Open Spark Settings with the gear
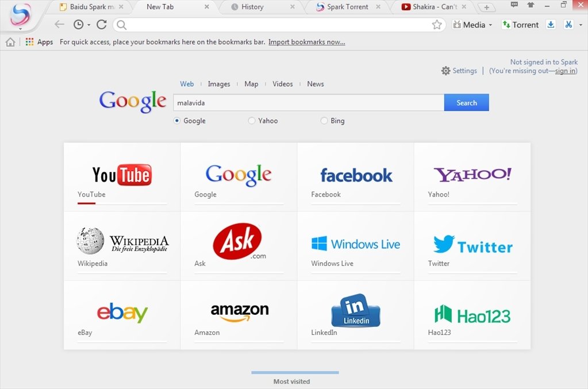Viewport: 588px width, 389px height. (x=459, y=71)
